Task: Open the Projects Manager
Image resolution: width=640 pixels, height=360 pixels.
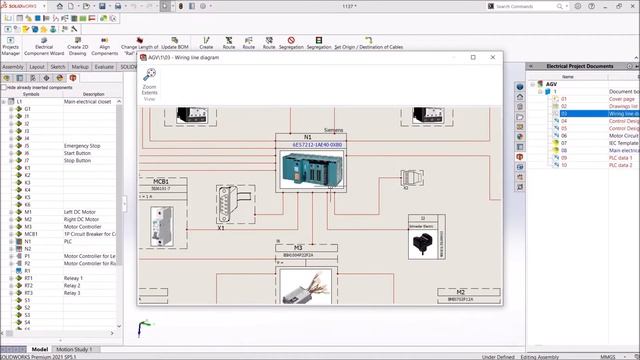Action: coord(11,46)
